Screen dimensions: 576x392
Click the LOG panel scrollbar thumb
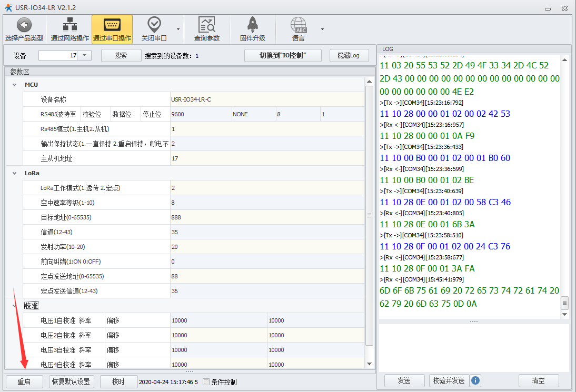click(564, 303)
